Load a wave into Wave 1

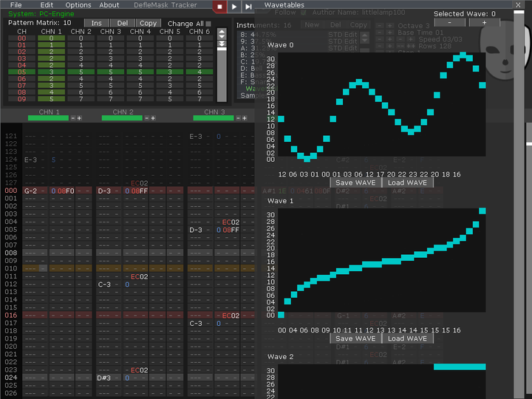click(407, 338)
